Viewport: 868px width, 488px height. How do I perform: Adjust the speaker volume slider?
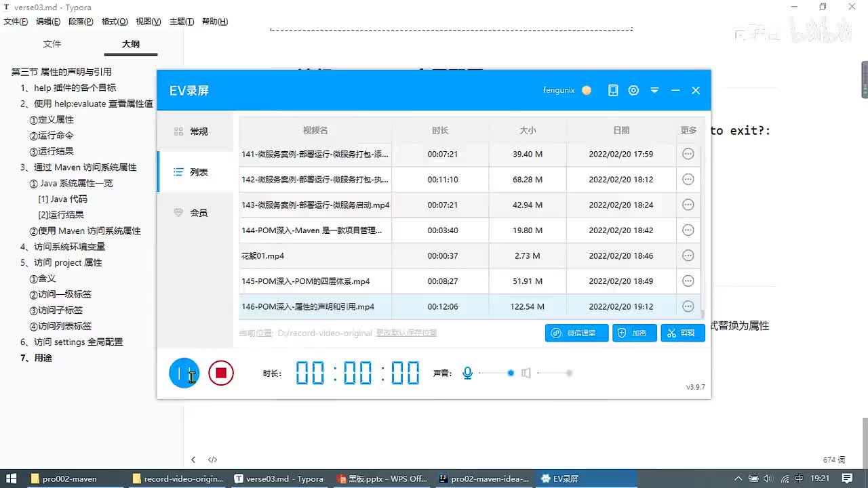pyautogui.click(x=555, y=373)
